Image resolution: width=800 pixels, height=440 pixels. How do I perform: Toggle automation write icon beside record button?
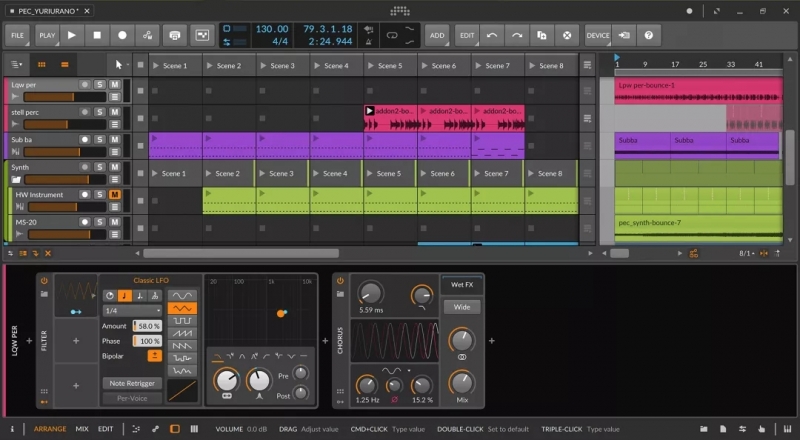(x=147, y=35)
